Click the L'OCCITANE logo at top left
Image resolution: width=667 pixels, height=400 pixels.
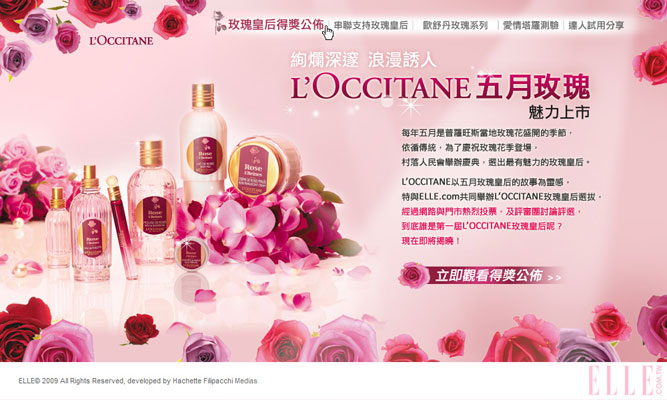pyautogui.click(x=121, y=41)
